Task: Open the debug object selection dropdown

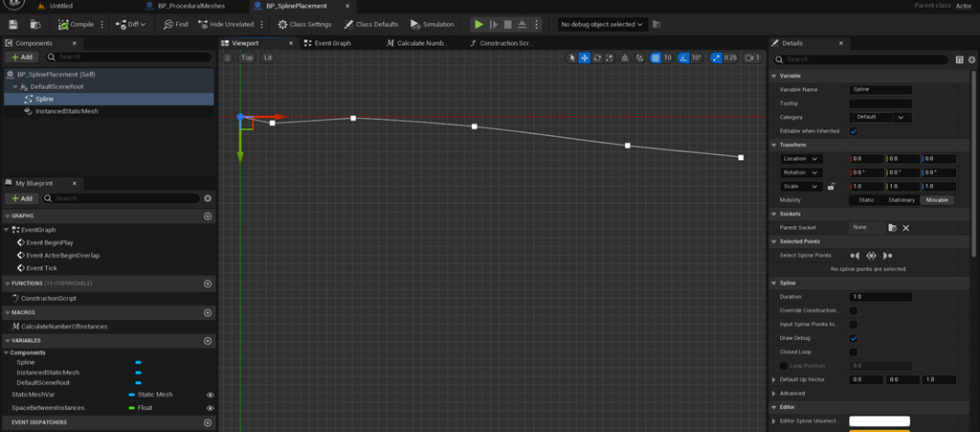Action: 602,24
